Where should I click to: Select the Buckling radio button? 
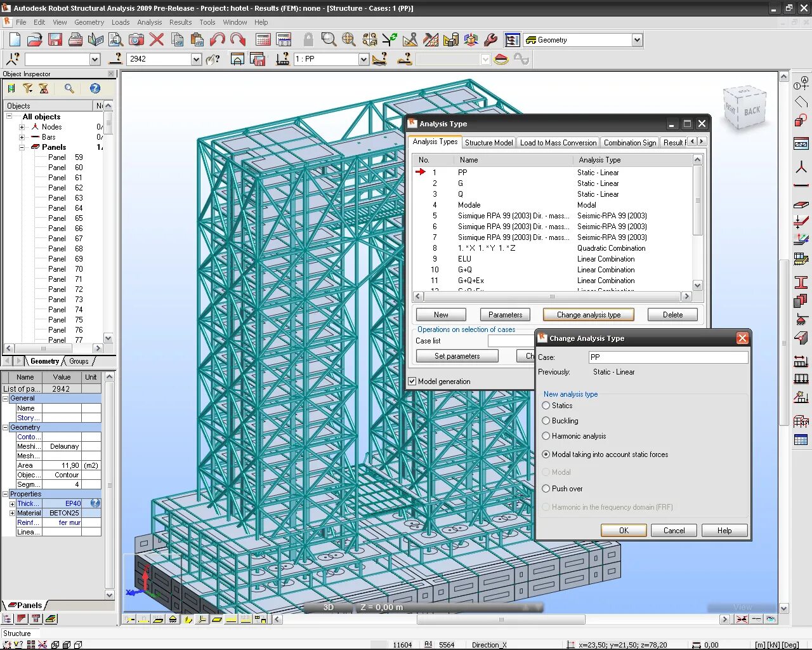point(546,421)
